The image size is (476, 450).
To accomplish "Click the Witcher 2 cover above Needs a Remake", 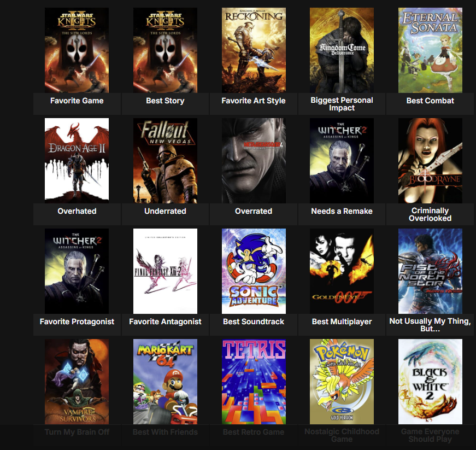I will (342, 161).
